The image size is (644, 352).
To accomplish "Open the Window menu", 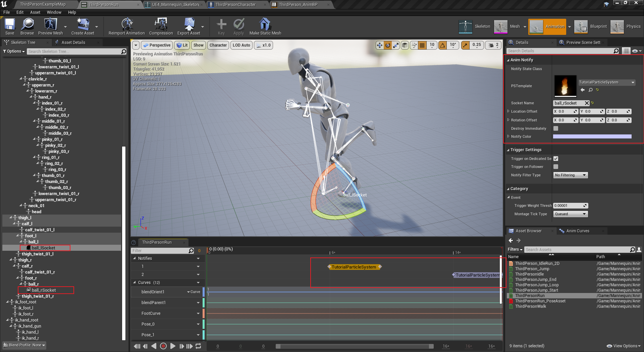I will pos(54,12).
